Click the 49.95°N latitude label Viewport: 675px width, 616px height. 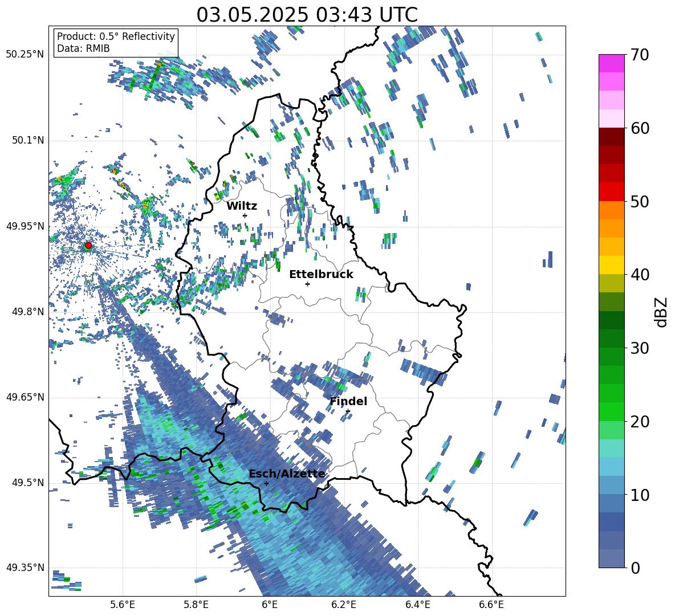25,226
